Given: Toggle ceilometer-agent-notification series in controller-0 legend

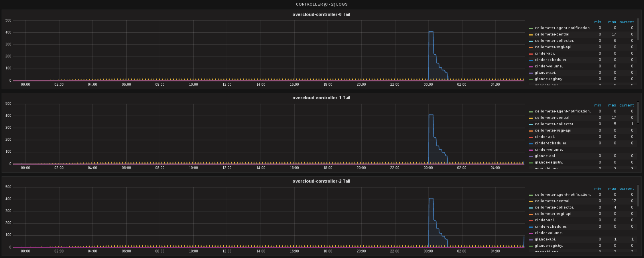Looking at the screenshot, I should coord(563,28).
